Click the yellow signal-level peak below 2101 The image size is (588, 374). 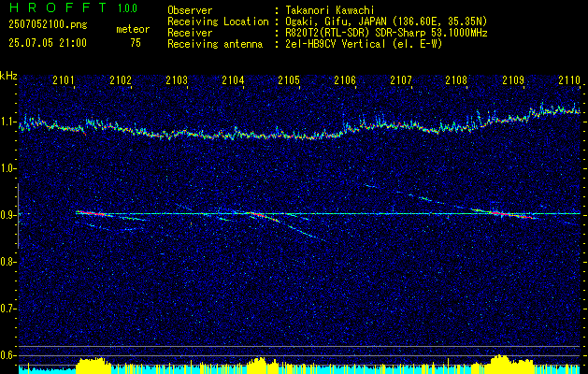coord(93,366)
